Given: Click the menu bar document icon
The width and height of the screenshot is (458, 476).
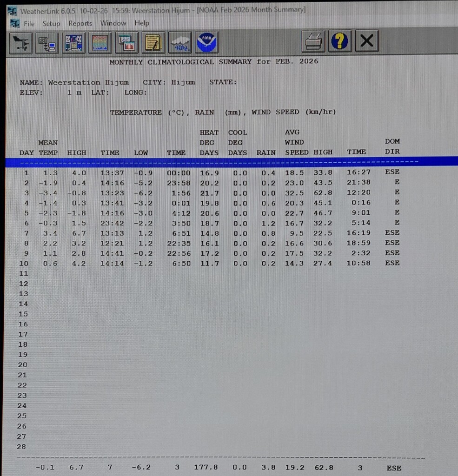Looking at the screenshot, I should click(14, 23).
